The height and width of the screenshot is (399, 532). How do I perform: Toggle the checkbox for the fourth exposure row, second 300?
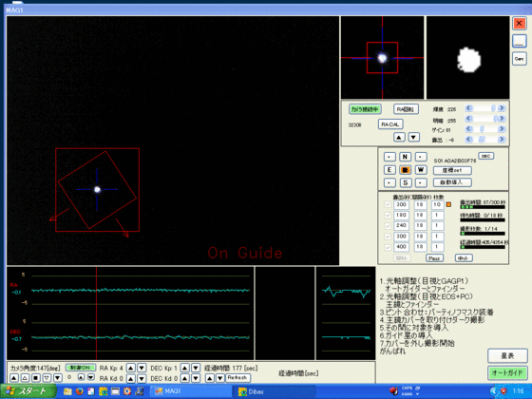coord(388,237)
